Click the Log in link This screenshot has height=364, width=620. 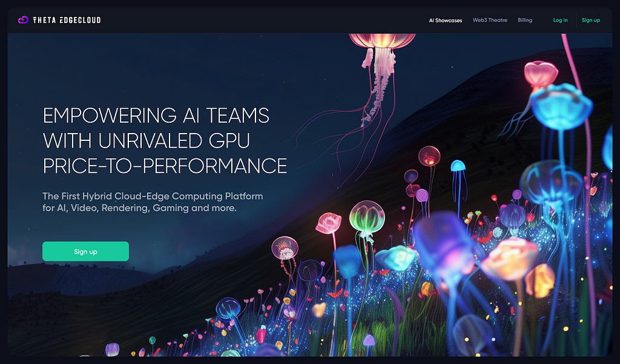coord(560,21)
